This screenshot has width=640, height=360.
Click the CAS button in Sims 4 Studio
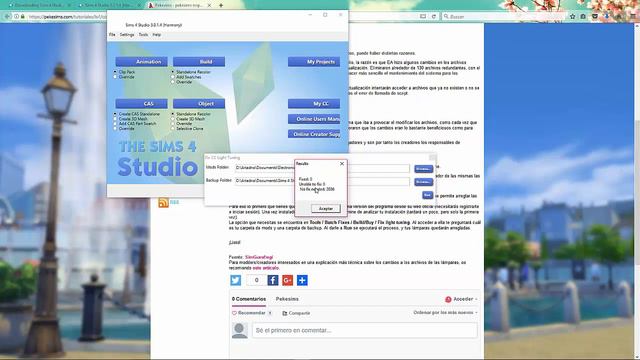tap(141, 104)
